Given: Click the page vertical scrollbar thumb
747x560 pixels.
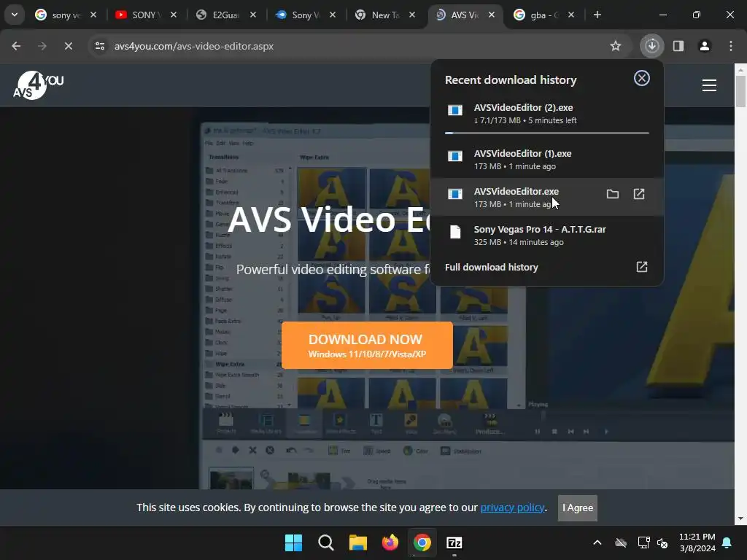Looking at the screenshot, I should click(x=740, y=90).
